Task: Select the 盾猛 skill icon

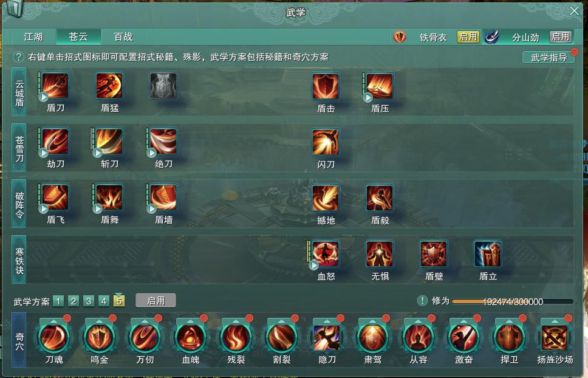Action: tap(109, 86)
